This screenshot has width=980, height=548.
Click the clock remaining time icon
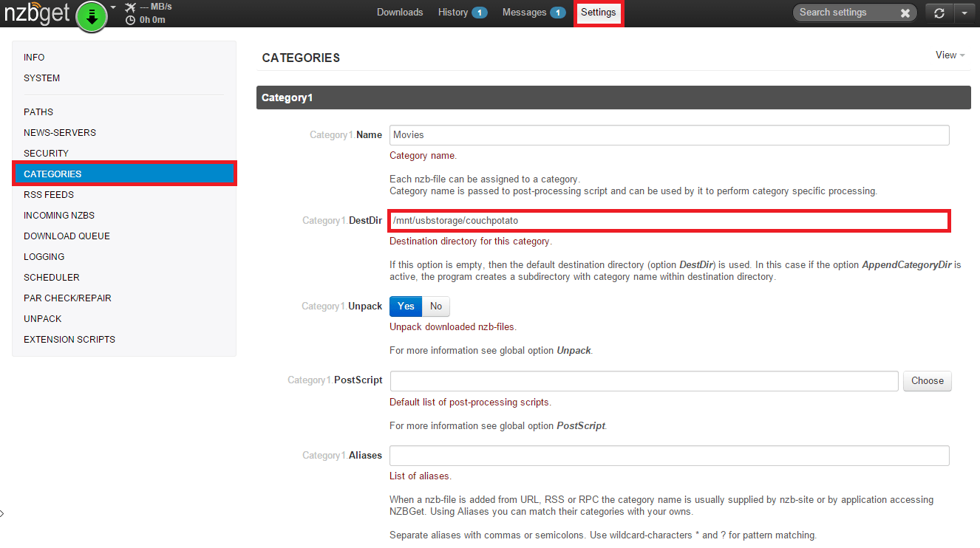coord(131,20)
